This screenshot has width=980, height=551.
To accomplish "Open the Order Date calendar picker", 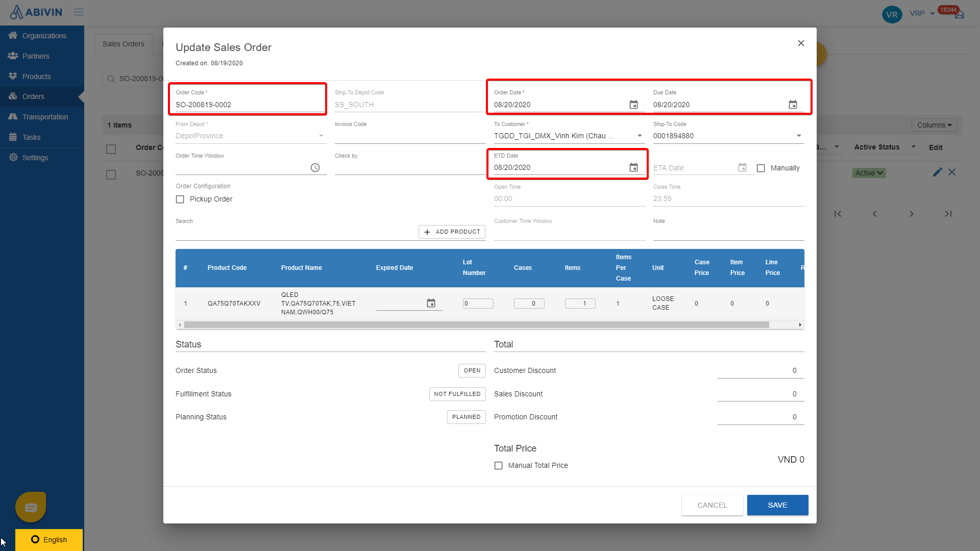I will [x=633, y=105].
